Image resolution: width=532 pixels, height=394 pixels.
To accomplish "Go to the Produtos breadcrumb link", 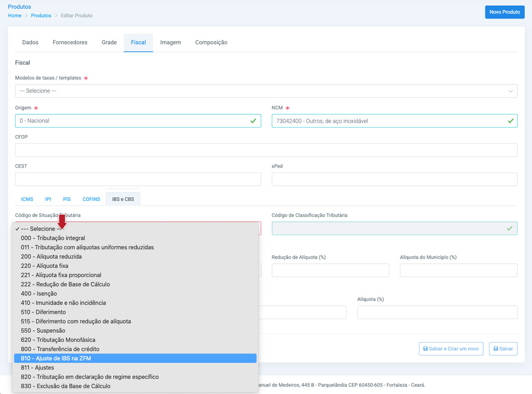I will [41, 16].
